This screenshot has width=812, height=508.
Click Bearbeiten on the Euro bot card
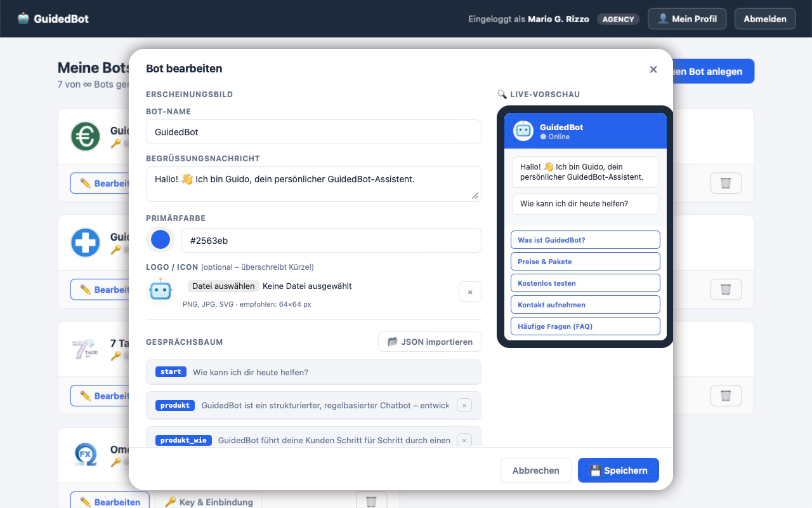(100, 184)
